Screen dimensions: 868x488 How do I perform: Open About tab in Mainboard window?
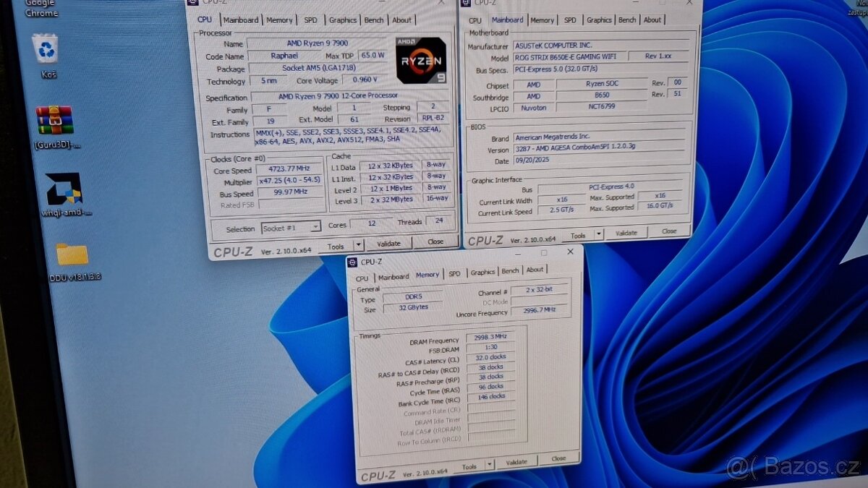[x=652, y=20]
